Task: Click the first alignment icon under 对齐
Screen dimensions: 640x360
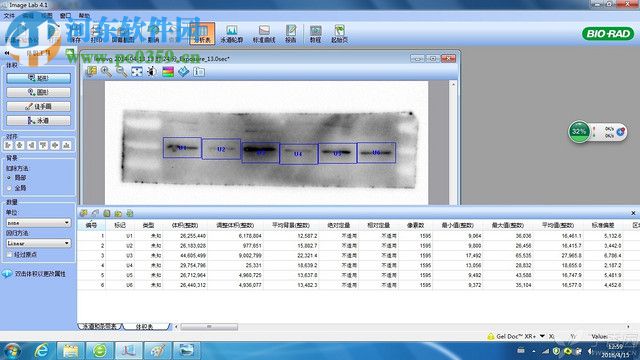Action: 8,145
